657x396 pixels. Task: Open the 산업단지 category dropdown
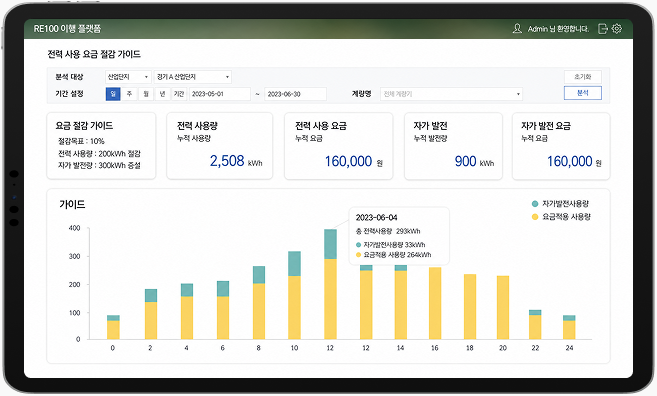tap(128, 77)
